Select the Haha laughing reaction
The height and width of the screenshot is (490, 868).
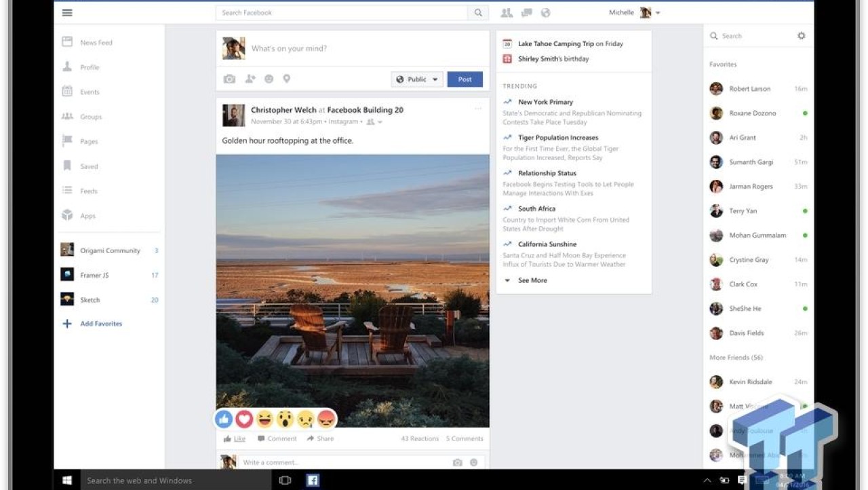click(265, 419)
